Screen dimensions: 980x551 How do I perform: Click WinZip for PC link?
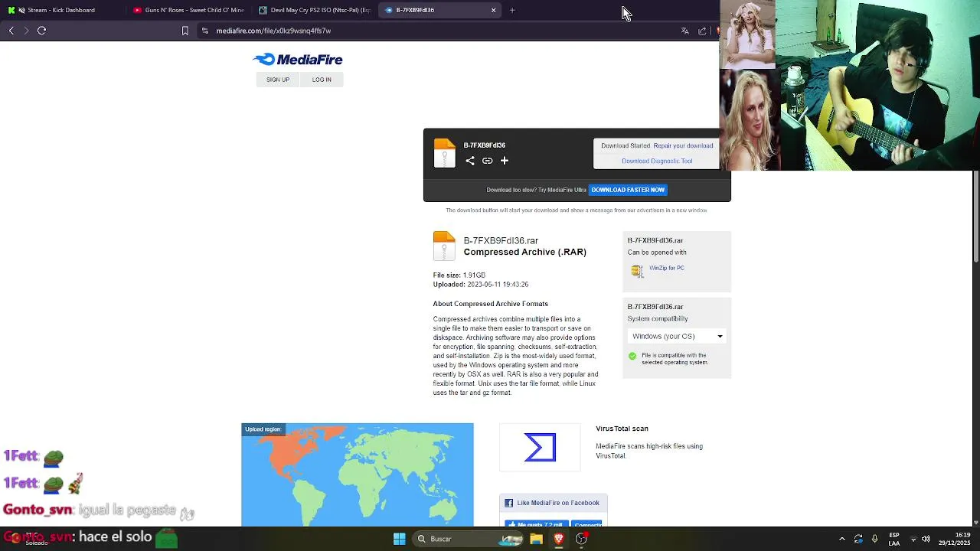667,268
